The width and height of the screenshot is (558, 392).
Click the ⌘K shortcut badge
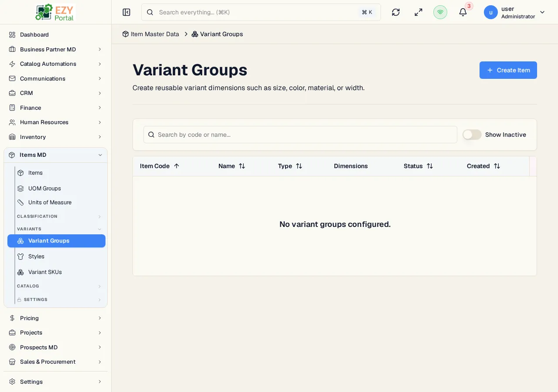[x=367, y=12]
